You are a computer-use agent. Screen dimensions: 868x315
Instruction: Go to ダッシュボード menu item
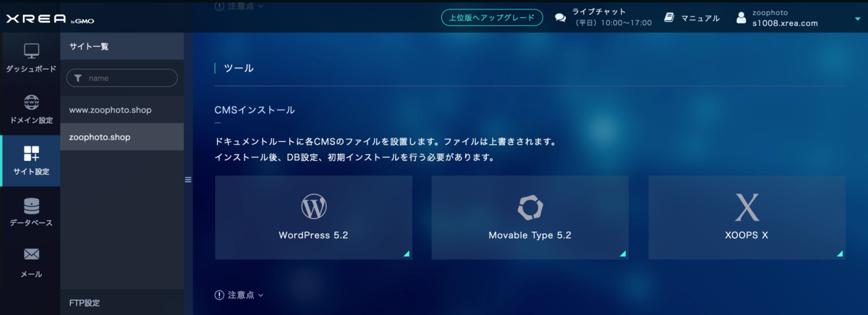30,58
